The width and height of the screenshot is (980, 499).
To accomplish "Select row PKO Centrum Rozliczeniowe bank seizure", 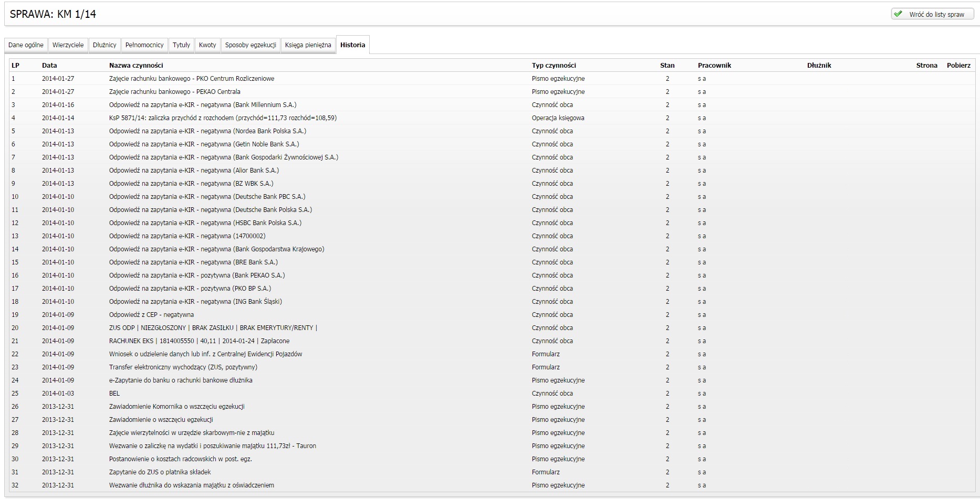I will [x=192, y=79].
